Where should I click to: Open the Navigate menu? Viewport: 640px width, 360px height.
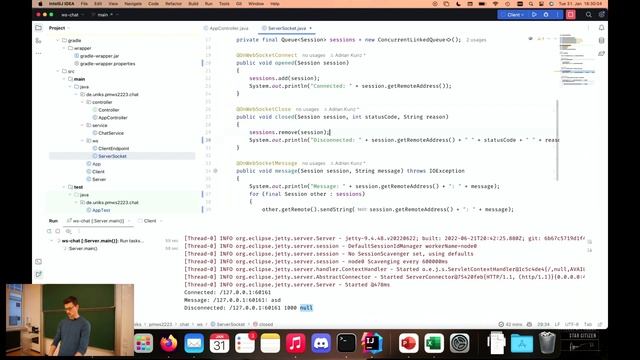click(133, 4)
